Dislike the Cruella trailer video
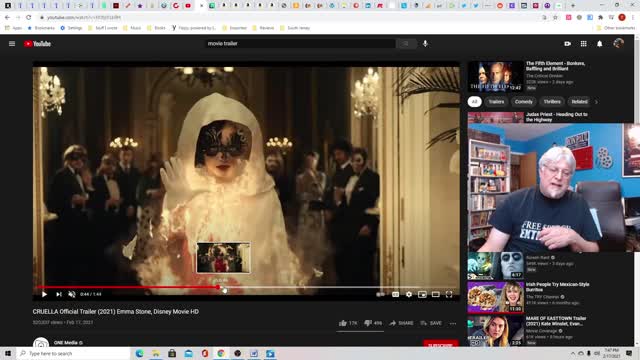 coord(373,323)
